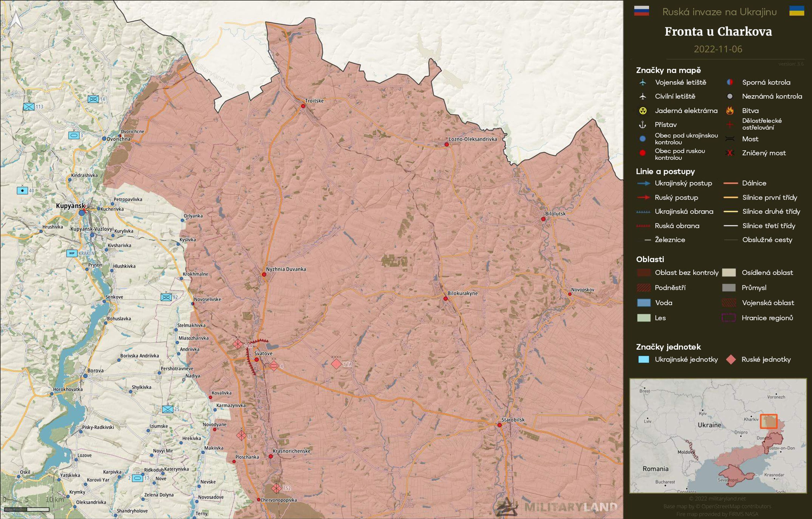Click the orange box on overview minimap
Image resolution: width=812 pixels, height=519 pixels.
coord(768,421)
